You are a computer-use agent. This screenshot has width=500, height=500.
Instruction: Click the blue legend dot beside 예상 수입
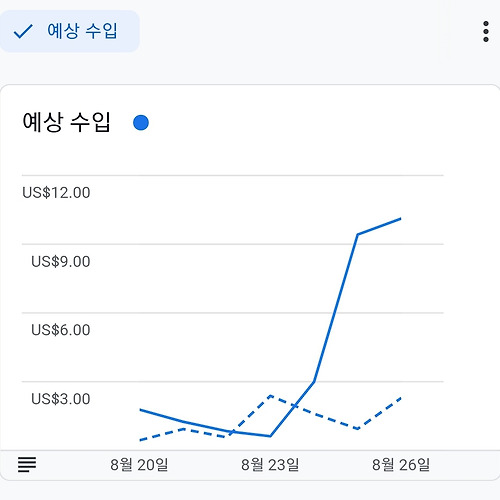click(x=141, y=123)
